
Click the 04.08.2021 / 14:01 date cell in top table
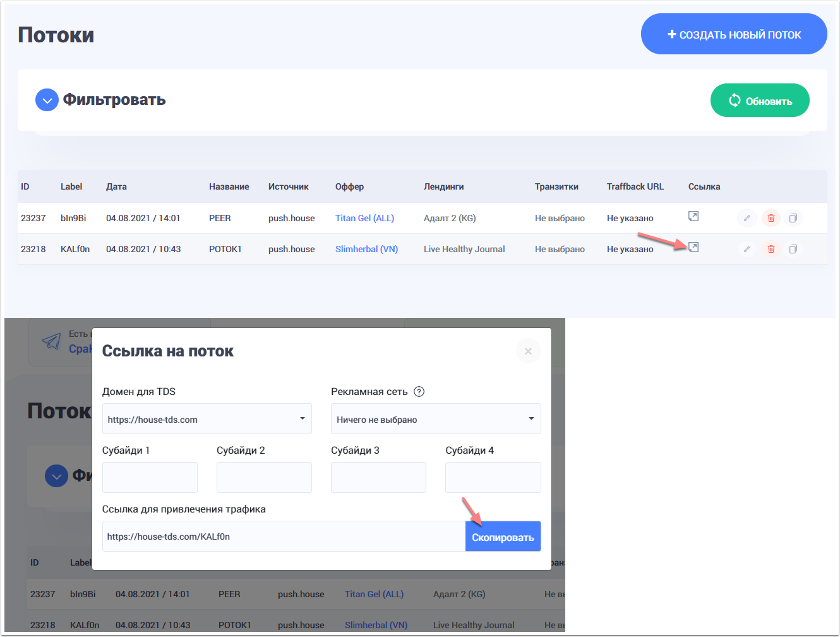[143, 218]
